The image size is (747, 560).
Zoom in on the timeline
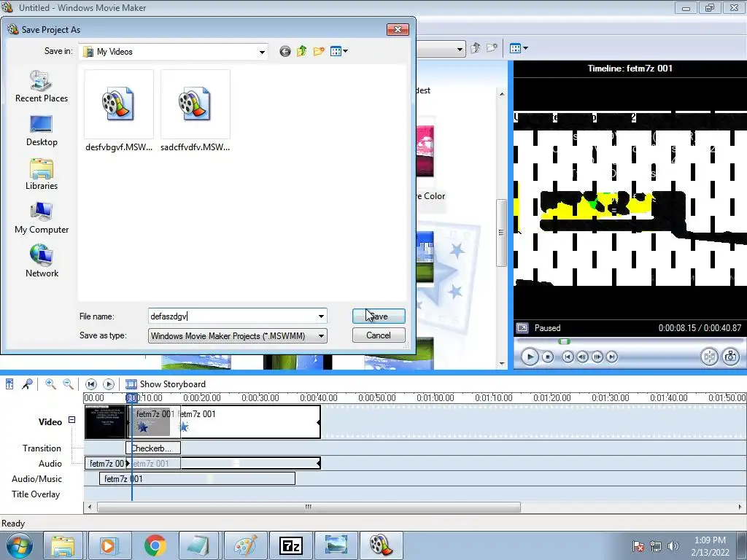50,384
